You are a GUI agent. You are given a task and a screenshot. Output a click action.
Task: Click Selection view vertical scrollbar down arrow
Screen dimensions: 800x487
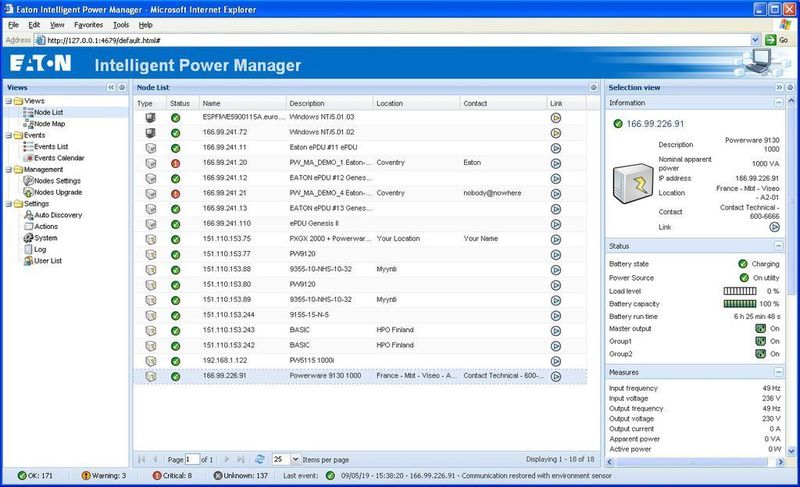point(791,451)
